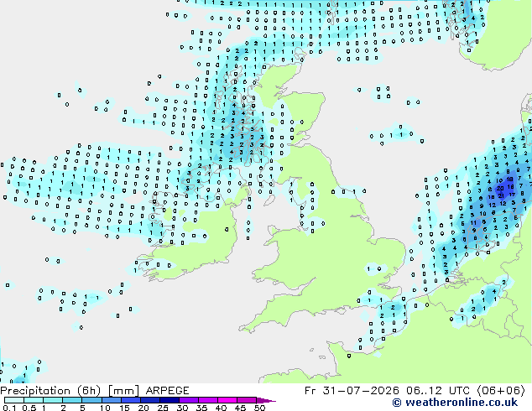The image size is (532, 411).
Task: Select the "40" legend scale label
Action: (x=221, y=408)
